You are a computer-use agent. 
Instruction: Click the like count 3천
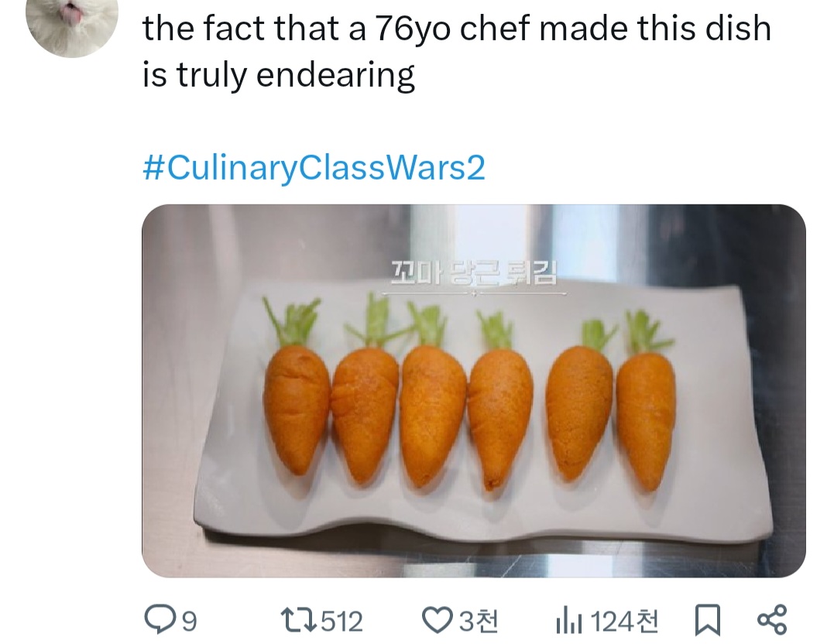(x=479, y=620)
